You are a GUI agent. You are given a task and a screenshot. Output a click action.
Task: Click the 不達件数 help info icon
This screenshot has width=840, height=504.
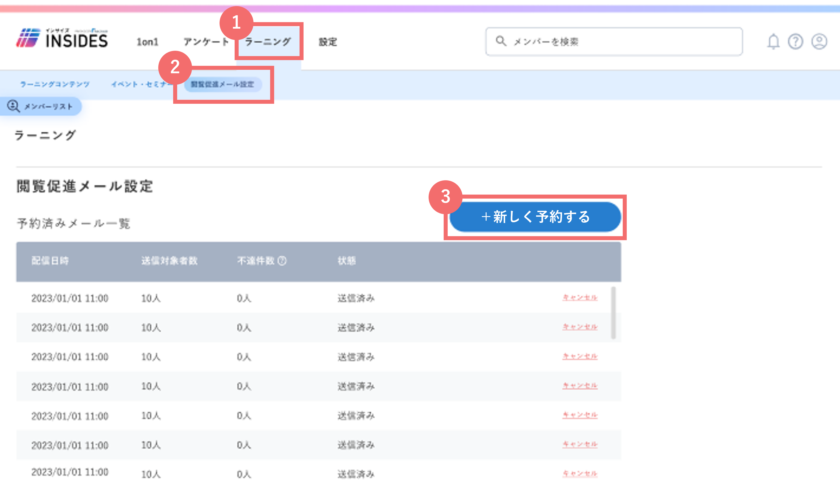[x=282, y=261]
